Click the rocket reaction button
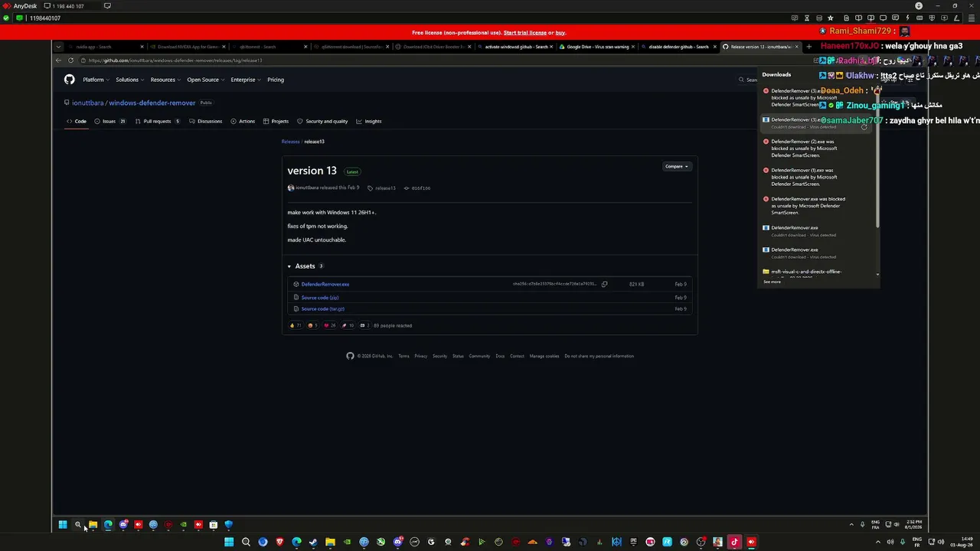This screenshot has width=980, height=551. click(x=348, y=325)
